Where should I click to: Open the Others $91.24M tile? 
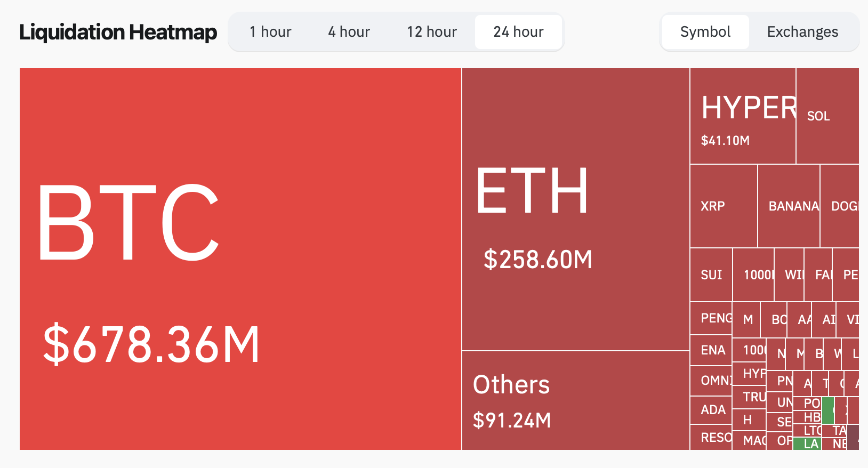tap(576, 400)
